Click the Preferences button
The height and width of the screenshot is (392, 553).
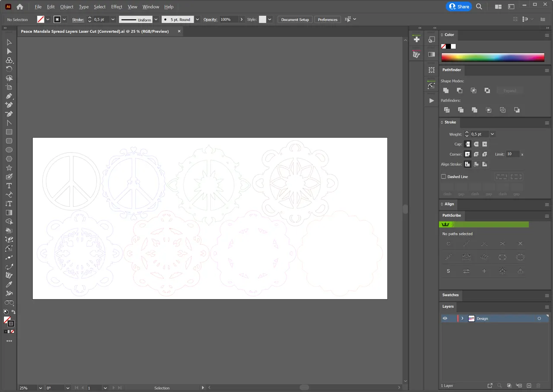click(327, 19)
